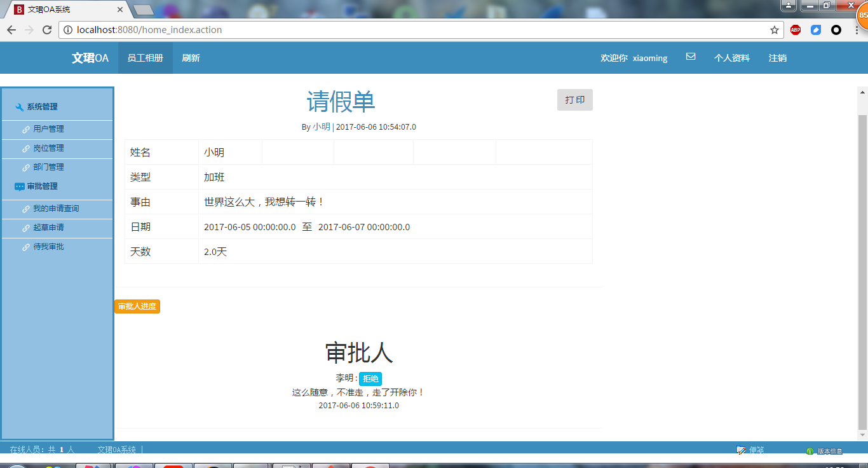Click the address bar URL field

(419, 30)
